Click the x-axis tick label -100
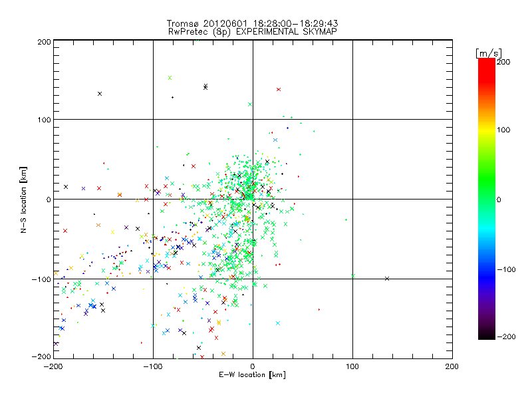 [x=153, y=366]
